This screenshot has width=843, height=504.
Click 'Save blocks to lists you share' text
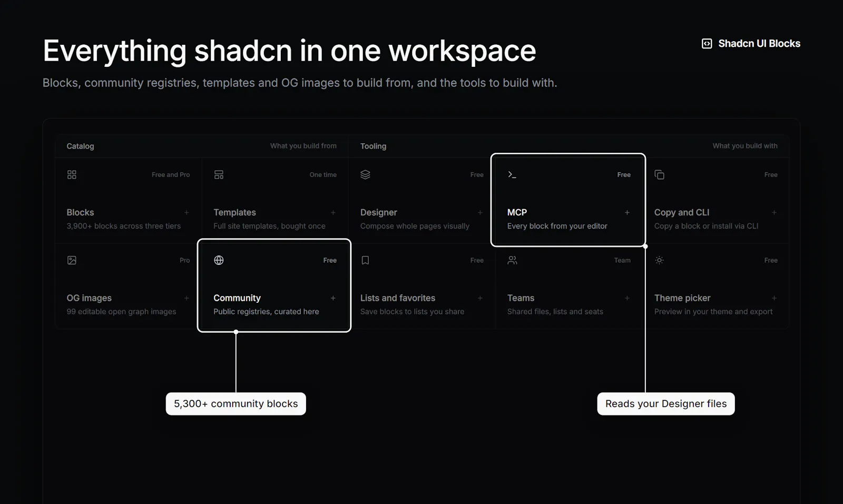[x=413, y=312]
